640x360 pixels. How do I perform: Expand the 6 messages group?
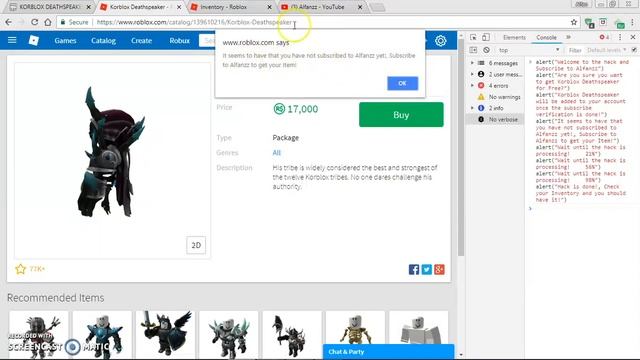pyautogui.click(x=472, y=63)
